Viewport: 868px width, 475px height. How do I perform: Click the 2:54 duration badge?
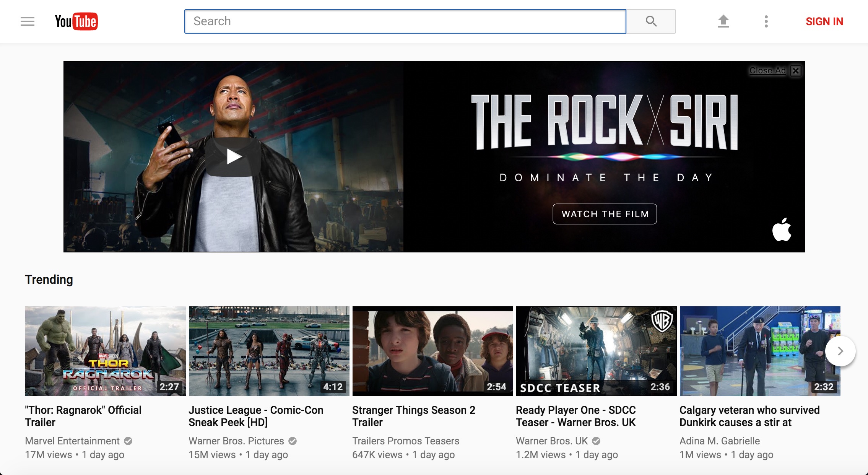point(497,387)
